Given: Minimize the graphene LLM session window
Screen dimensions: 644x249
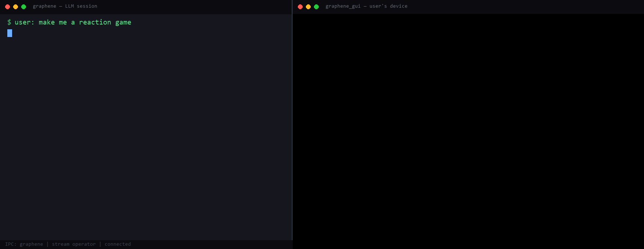Looking at the screenshot, I should click(x=15, y=7).
